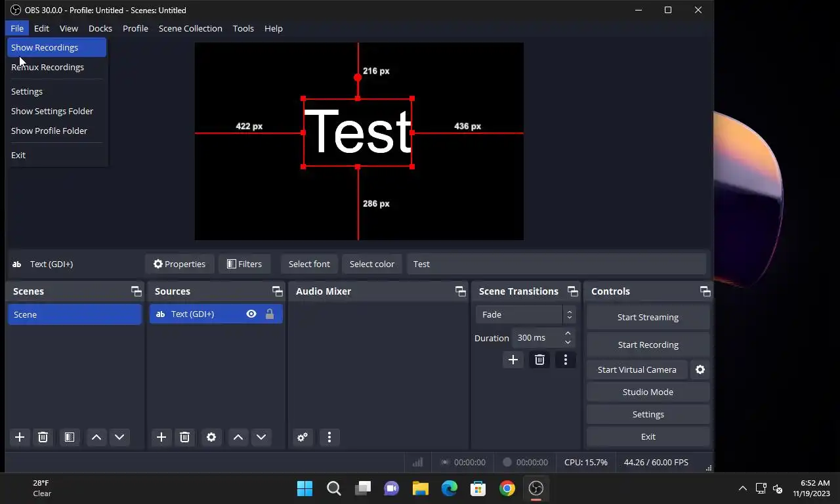The image size is (840, 504).
Task: Choose Remux Recordings in File menu
Action: click(x=57, y=67)
